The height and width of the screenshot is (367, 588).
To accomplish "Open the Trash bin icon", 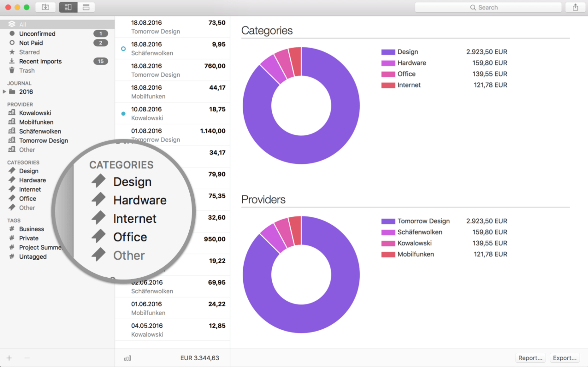I will pos(12,70).
